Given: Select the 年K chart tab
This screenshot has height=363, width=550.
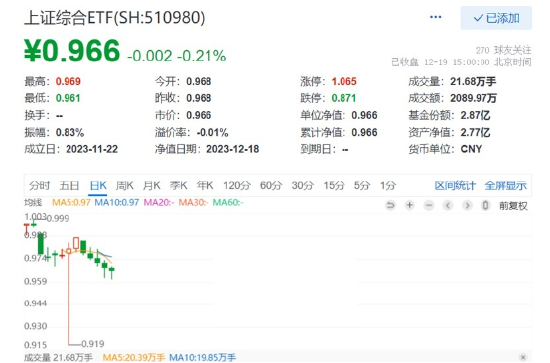Looking at the screenshot, I should pyautogui.click(x=205, y=185).
